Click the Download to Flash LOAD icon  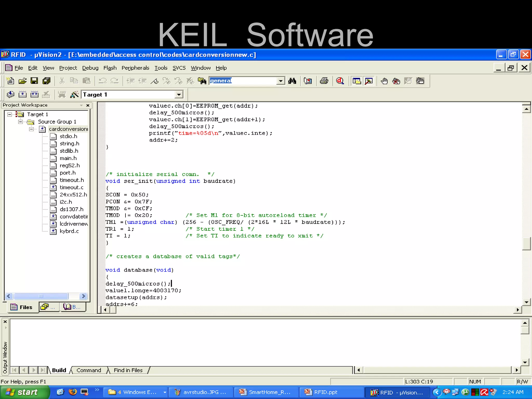(62, 94)
